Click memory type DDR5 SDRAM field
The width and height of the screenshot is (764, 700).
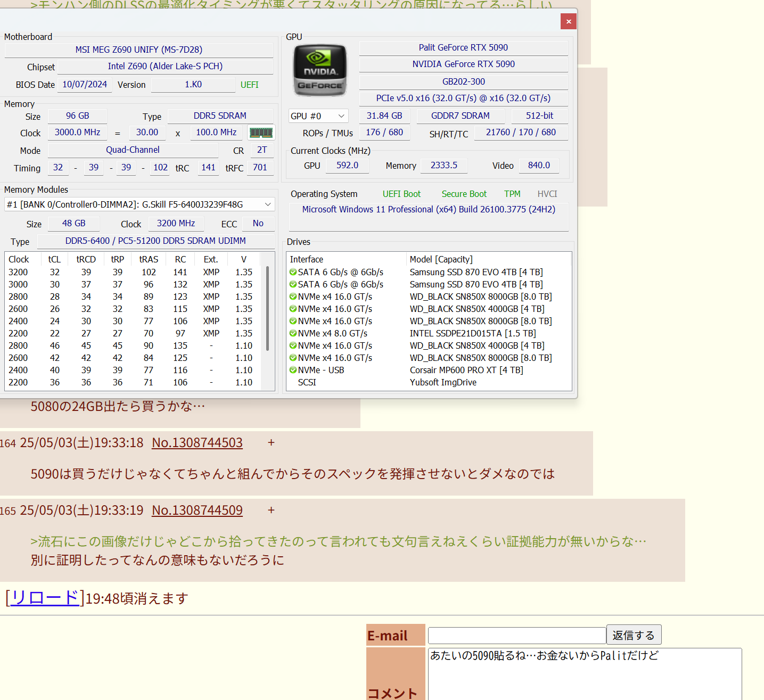click(220, 116)
